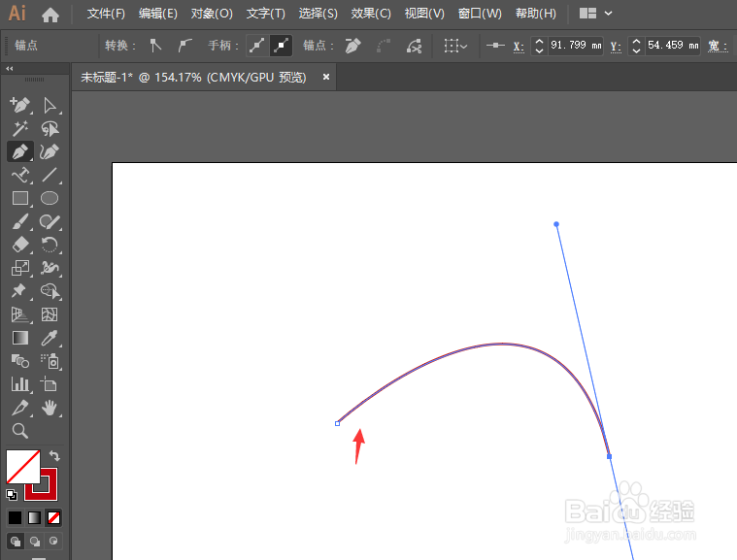Select the Slice tool
Screen dimensions: 737x560
pyautogui.click(x=19, y=408)
